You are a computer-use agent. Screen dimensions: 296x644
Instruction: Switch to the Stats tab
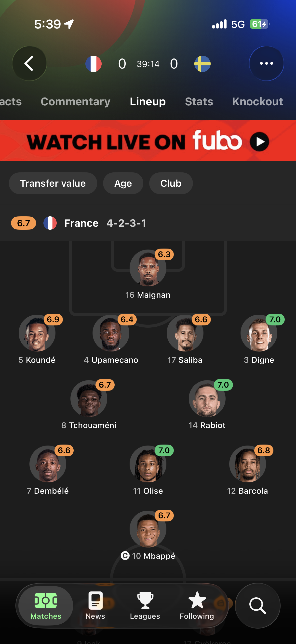click(199, 101)
